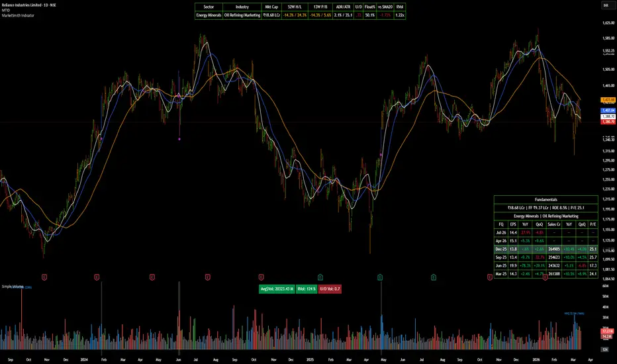This screenshot has height=364, width=617.
Task: Click the red earnings marker between Oct and Nov 2025
Action: pos(489,277)
